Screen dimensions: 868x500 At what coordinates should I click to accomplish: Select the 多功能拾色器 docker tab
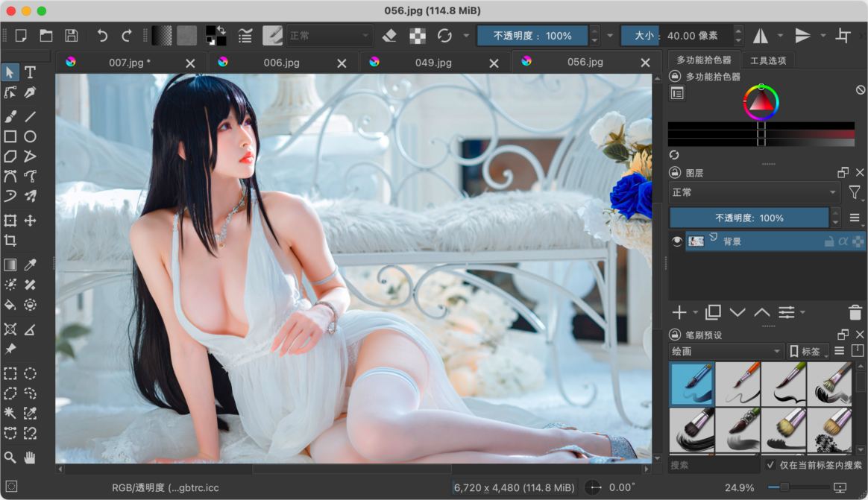704,60
